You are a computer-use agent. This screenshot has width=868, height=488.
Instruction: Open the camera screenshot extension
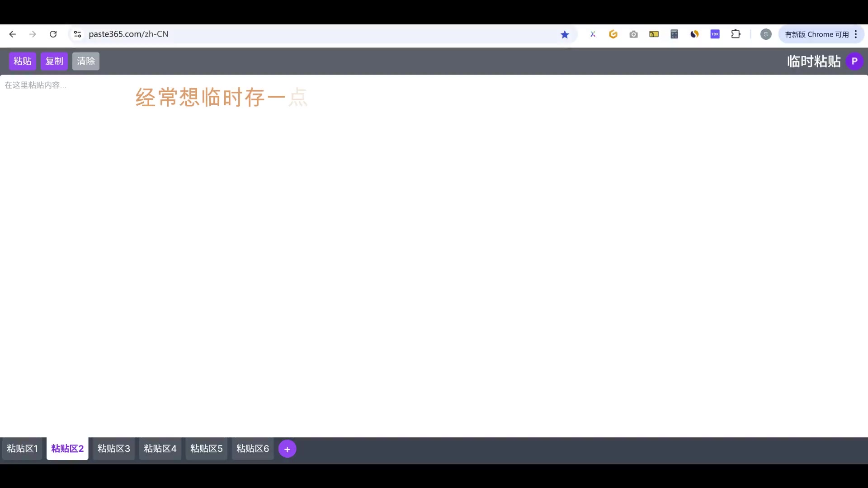(633, 34)
